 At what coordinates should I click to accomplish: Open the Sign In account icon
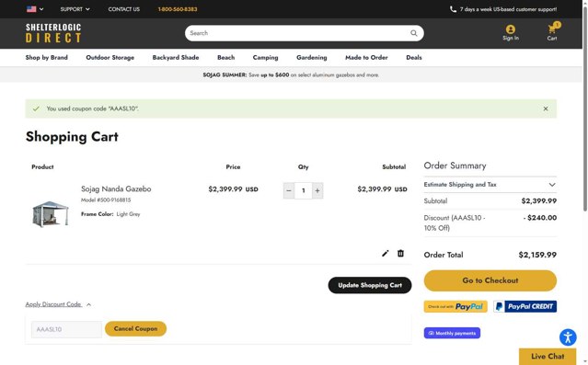pyautogui.click(x=511, y=32)
